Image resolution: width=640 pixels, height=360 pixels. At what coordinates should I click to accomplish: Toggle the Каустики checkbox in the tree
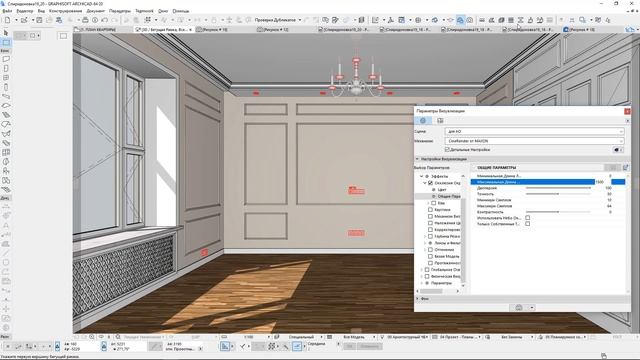(430, 209)
